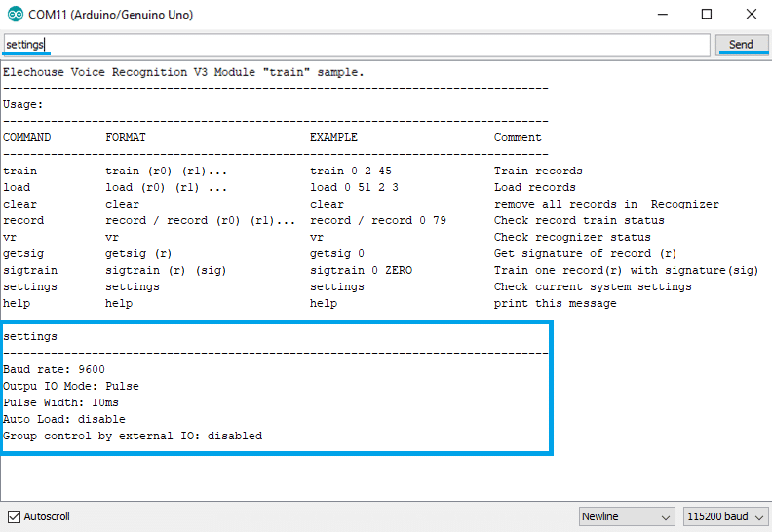Click 'clear' in the COMMAND column
The image size is (772, 532).
(19, 204)
